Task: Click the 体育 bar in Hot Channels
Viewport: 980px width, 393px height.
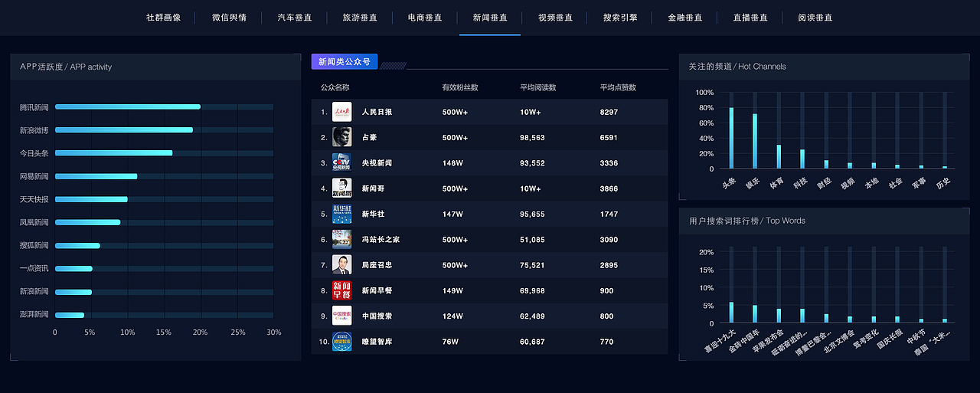Action: [779, 156]
